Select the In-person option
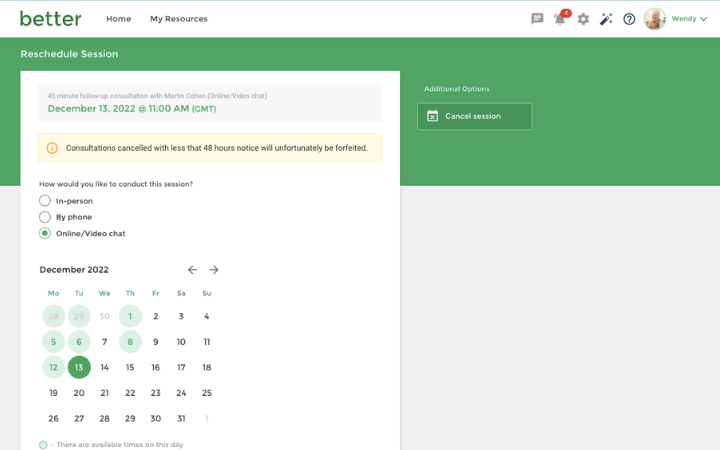Image resolution: width=720 pixels, height=450 pixels. [66, 201]
